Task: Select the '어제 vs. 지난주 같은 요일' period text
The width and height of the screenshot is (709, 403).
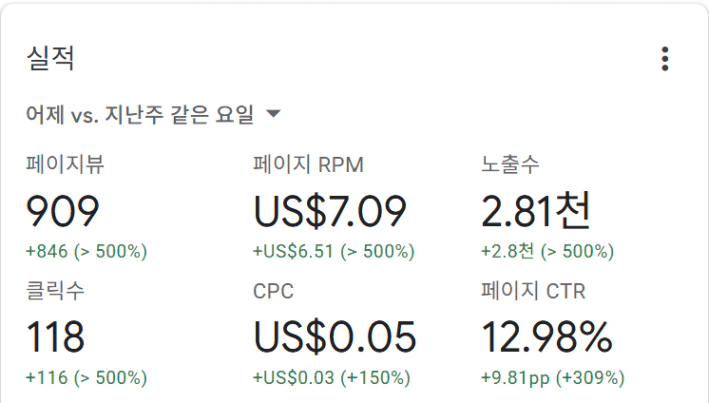Action: 140,114
